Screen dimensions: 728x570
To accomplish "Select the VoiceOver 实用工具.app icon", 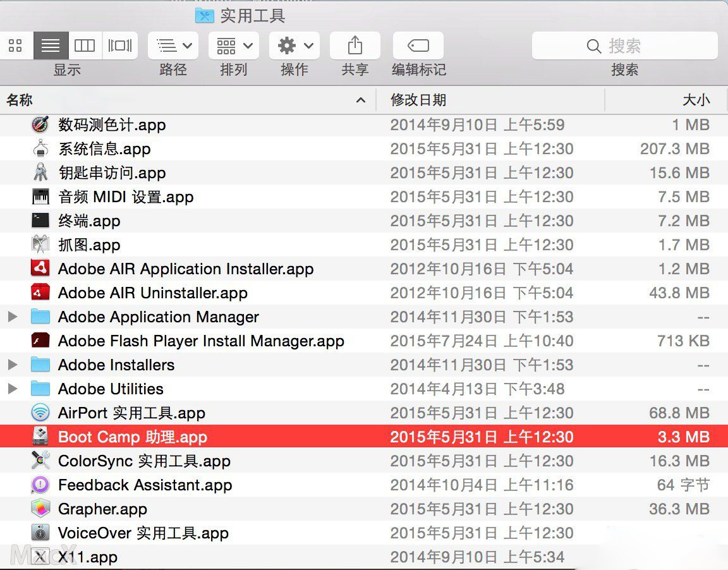I will coord(40,533).
